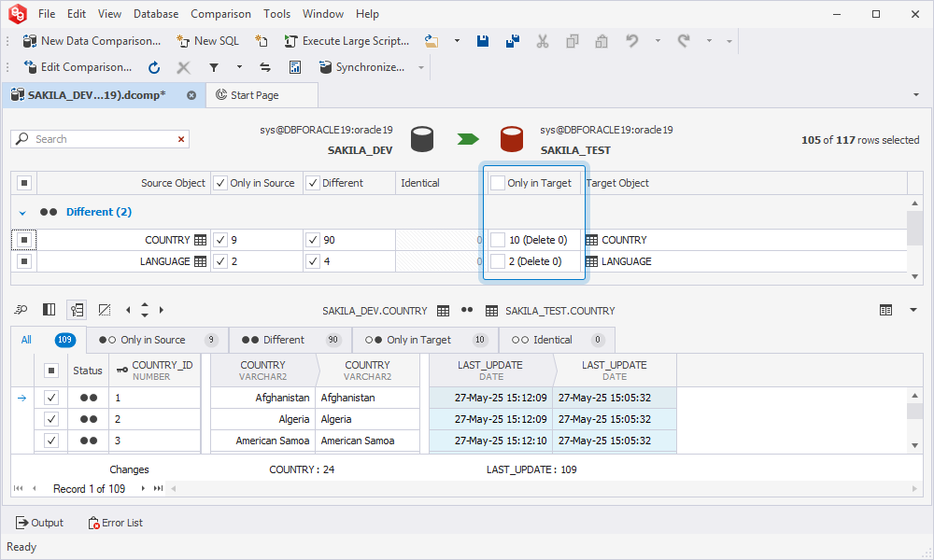The height and width of the screenshot is (560, 934).
Task: Click the Open file folder icon
Action: 432,41
